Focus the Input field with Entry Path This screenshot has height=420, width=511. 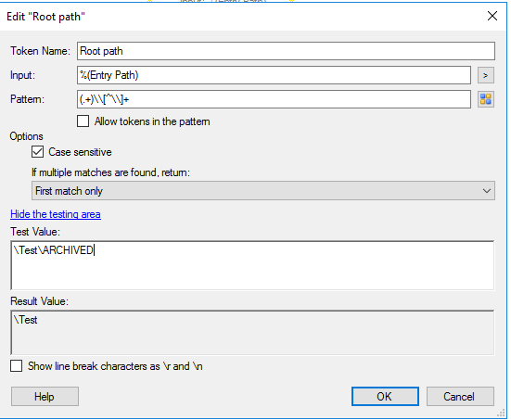[274, 75]
